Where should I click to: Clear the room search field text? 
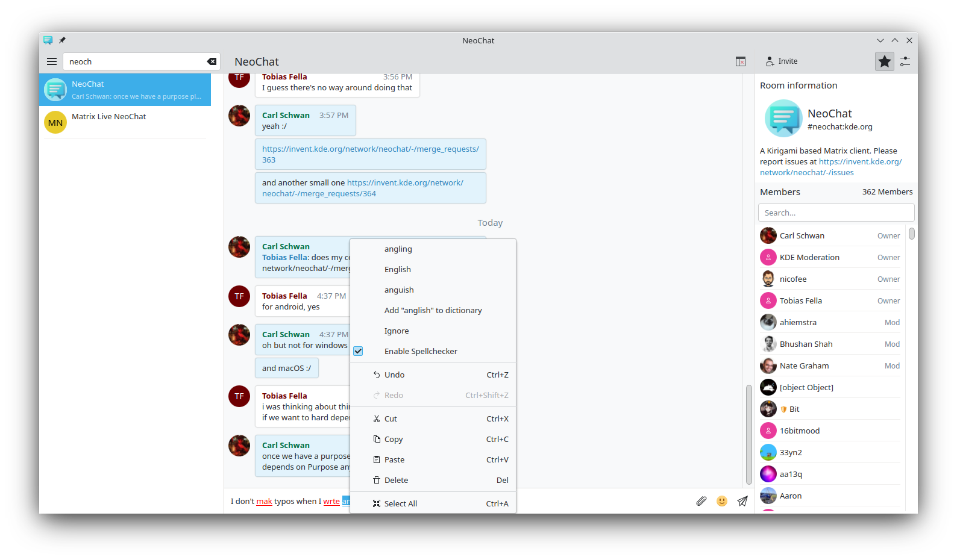(212, 61)
